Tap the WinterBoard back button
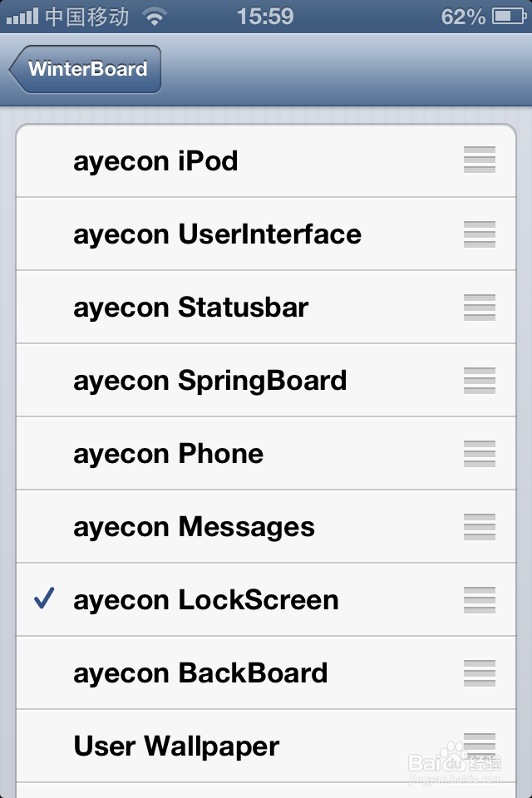This screenshot has width=532, height=798. pyautogui.click(x=86, y=69)
